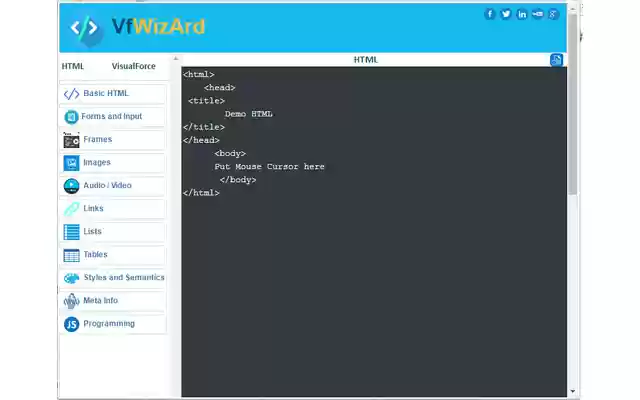Click the Tables grid icon
Screen dimensions: 640x400
coord(71,256)
